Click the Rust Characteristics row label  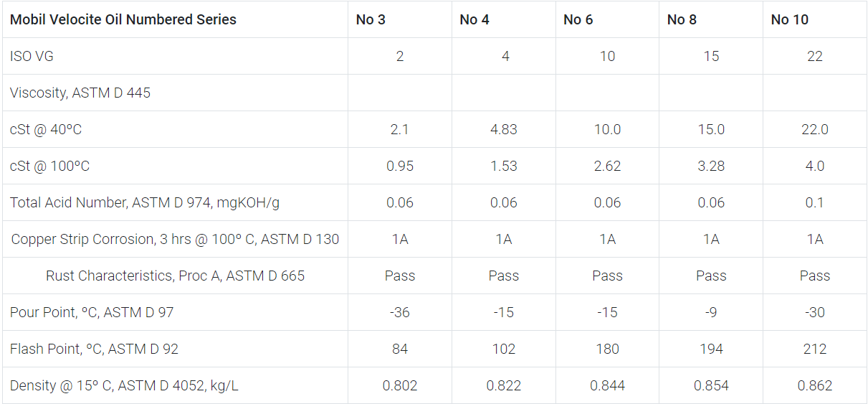(x=175, y=276)
